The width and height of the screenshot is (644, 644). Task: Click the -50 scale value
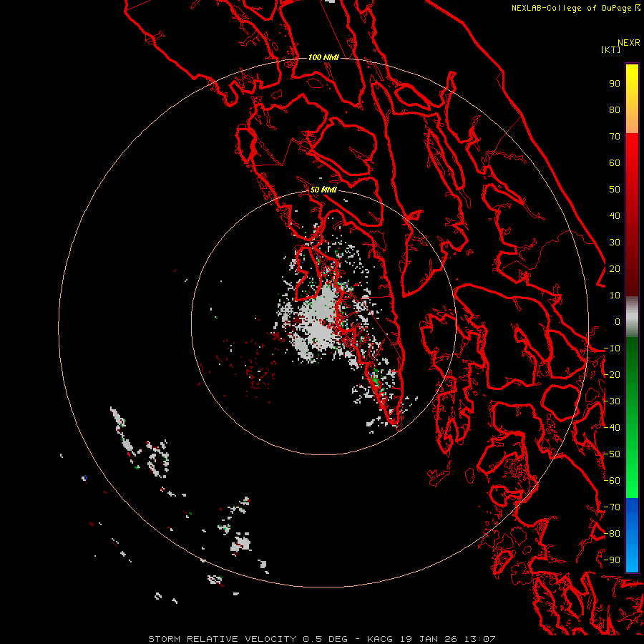click(612, 454)
